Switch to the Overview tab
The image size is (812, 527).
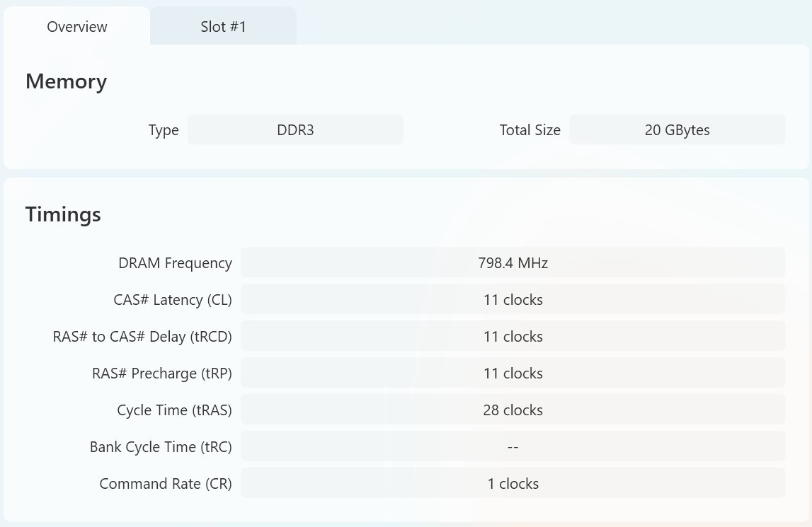(x=76, y=26)
